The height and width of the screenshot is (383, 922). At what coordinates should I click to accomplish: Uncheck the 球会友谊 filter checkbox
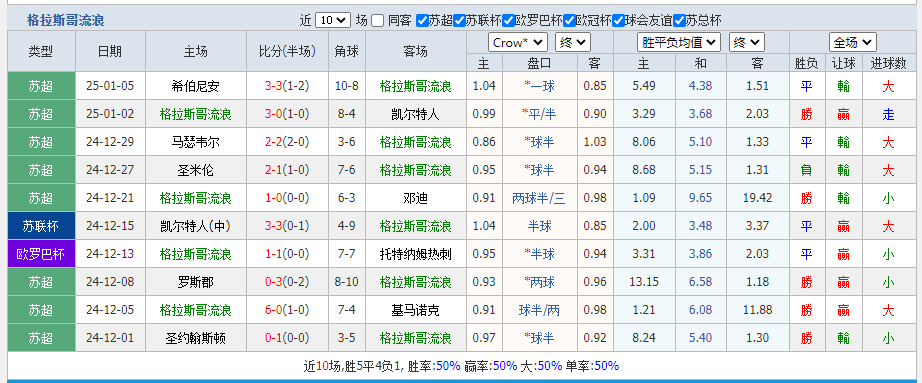pyautogui.click(x=618, y=21)
